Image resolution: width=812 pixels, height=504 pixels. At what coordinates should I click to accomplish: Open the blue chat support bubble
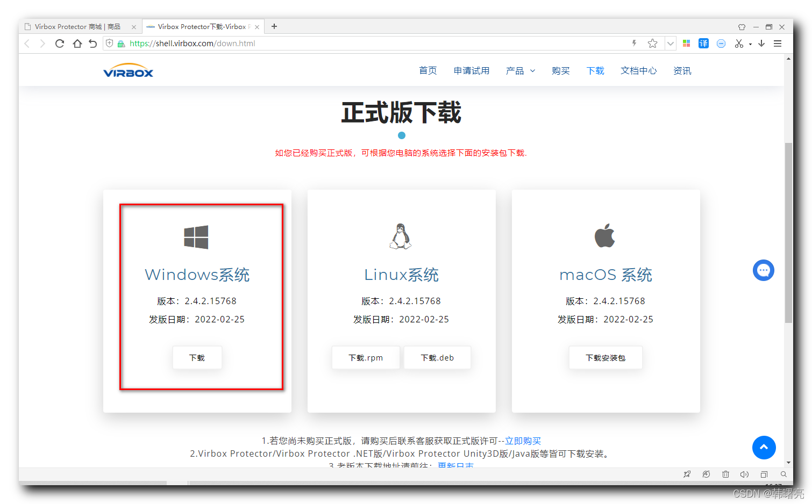click(x=764, y=270)
